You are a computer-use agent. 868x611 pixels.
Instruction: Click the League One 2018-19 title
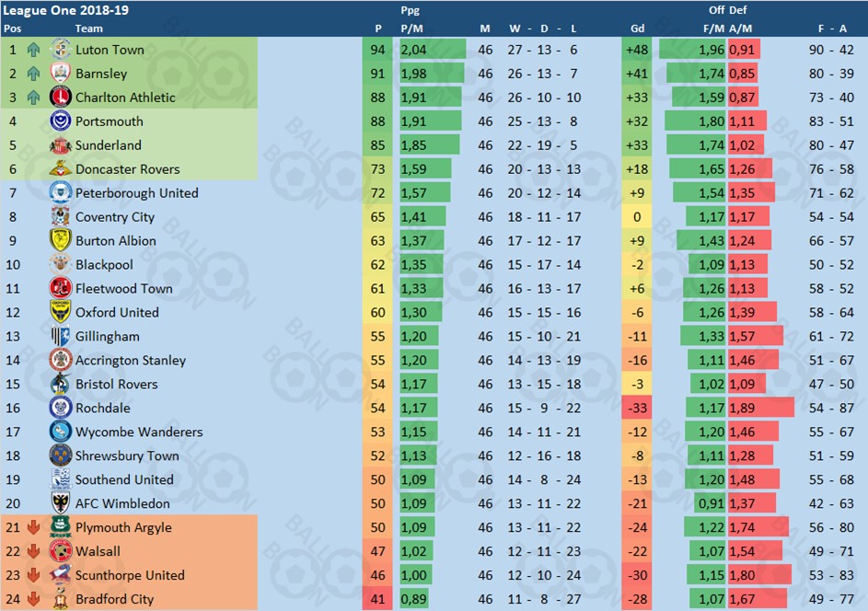55,10
